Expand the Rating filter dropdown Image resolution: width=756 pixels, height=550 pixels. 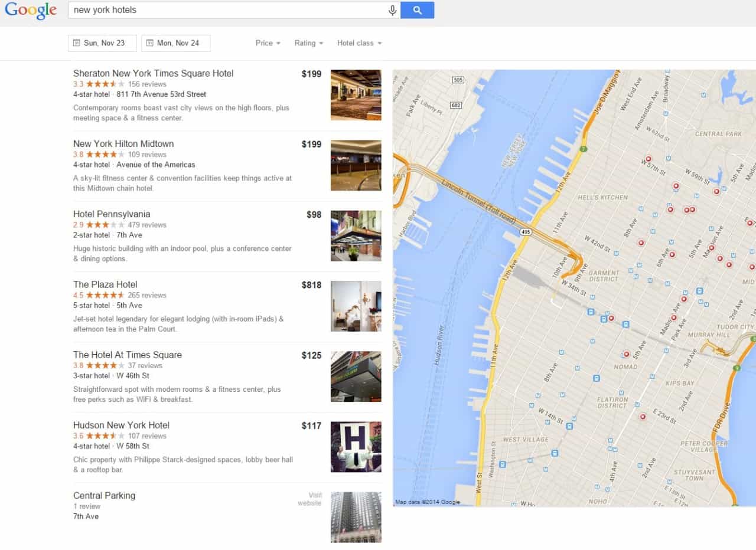tap(309, 43)
